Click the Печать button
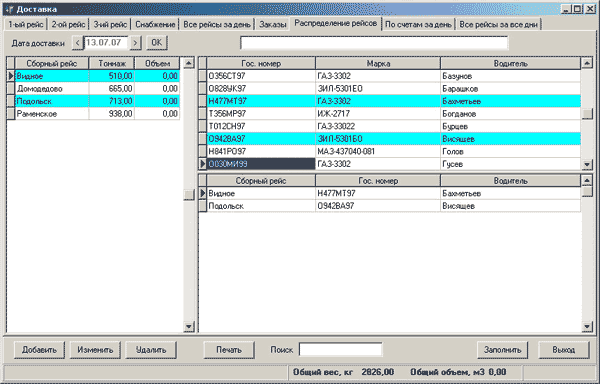Screen dimensions: 600x384 pos(229,350)
